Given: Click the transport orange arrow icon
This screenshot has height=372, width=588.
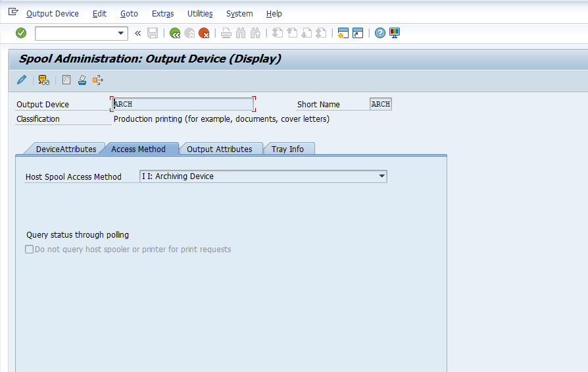Looking at the screenshot, I should click(98, 80).
